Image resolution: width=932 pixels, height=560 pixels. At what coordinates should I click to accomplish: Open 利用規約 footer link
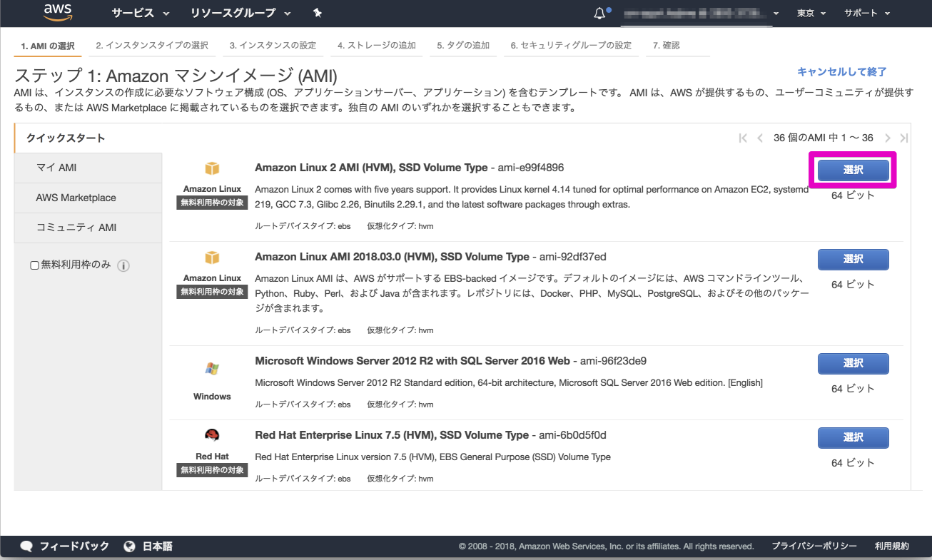pos(892,546)
